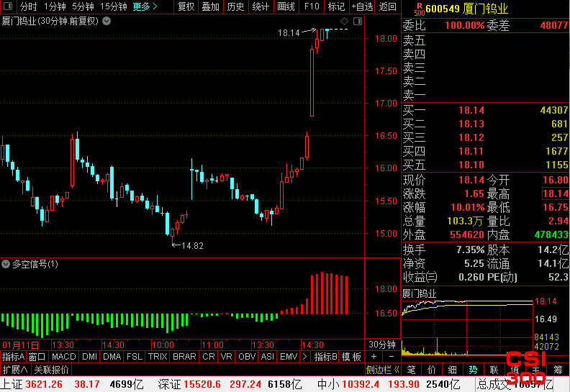570x392 pixels.
Task: Switch to TRIX indicator
Action: click(158, 357)
